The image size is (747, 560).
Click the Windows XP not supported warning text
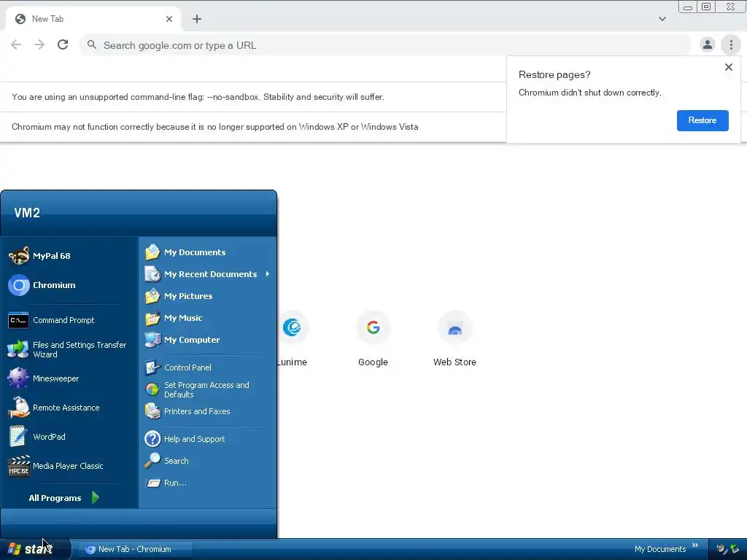click(x=215, y=127)
